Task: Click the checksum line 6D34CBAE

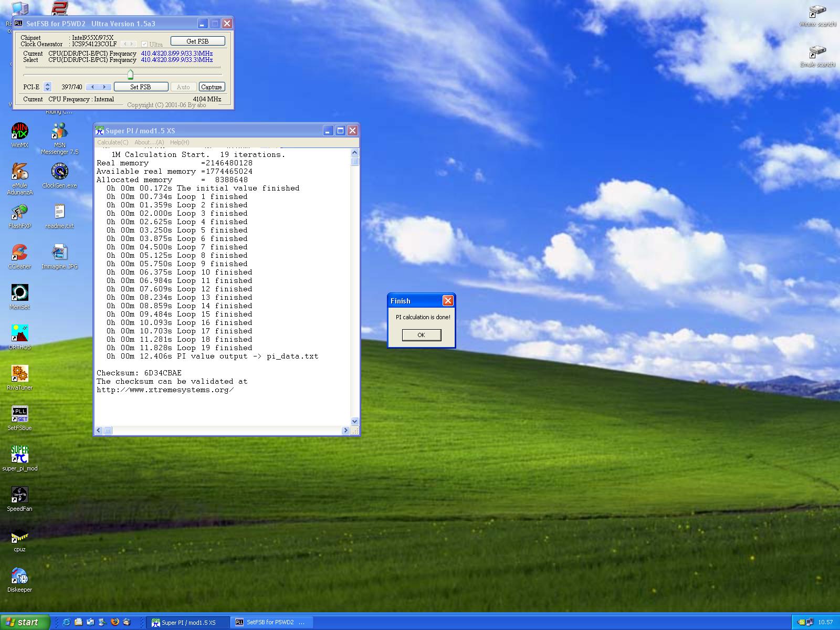Action: click(x=139, y=373)
